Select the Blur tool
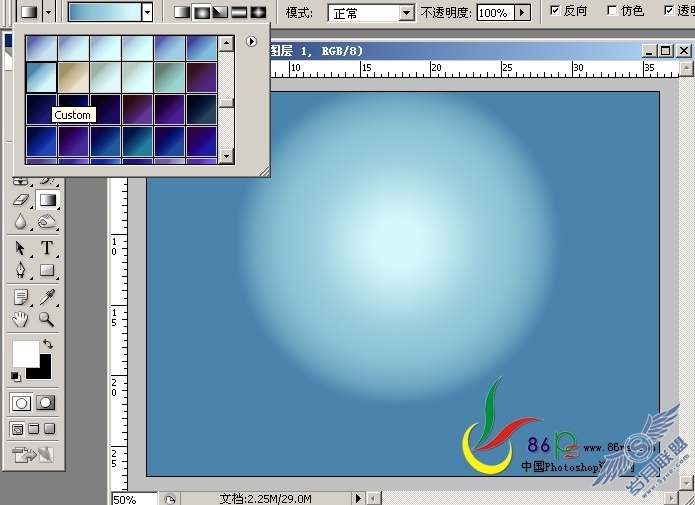This screenshot has width=695, height=505. [21, 222]
